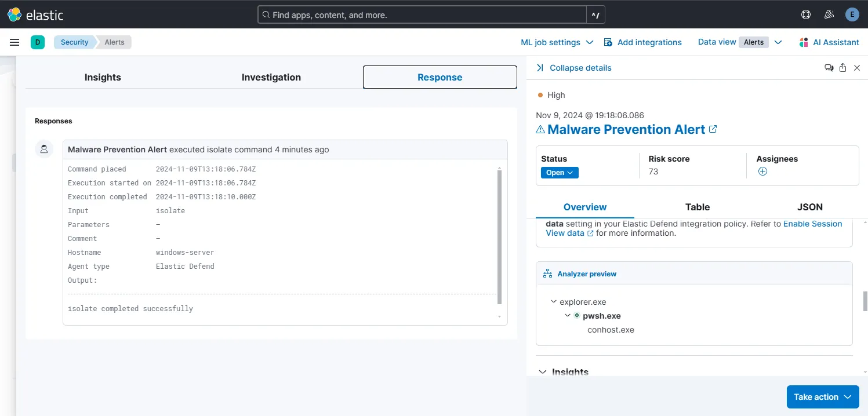This screenshot has width=868, height=416.
Task: Add an assignee with the plus icon
Action: 762,171
